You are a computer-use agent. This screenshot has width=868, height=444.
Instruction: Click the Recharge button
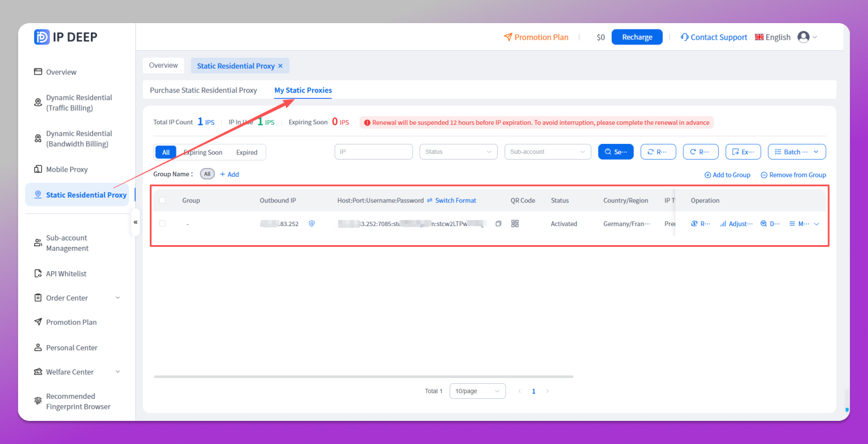click(637, 37)
